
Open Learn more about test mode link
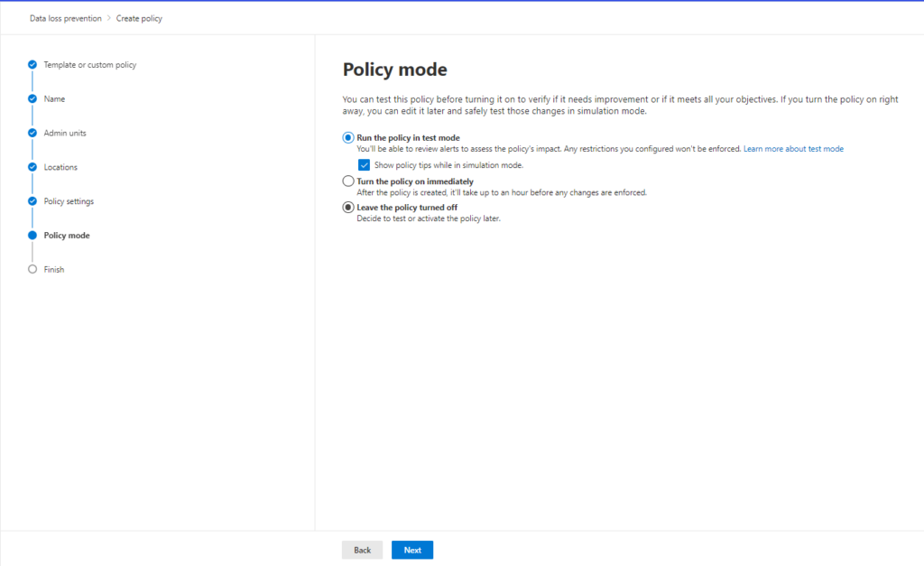(x=793, y=148)
